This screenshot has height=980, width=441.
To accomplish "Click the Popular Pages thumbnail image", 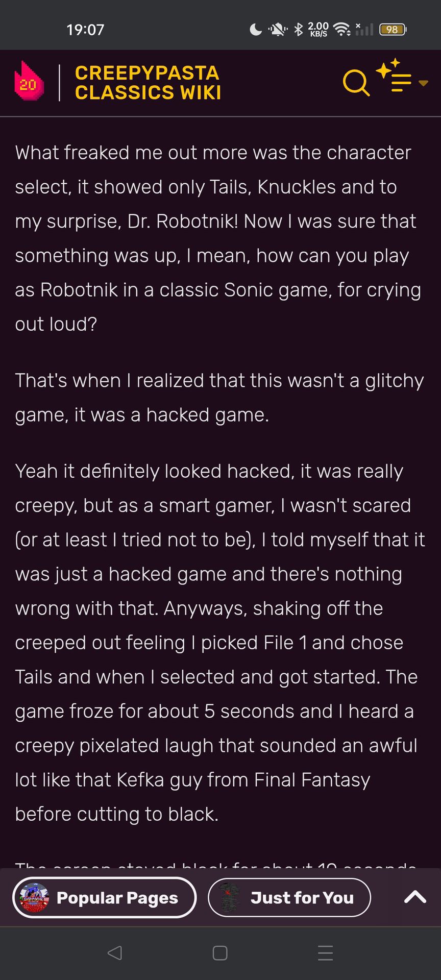I will 34,897.
